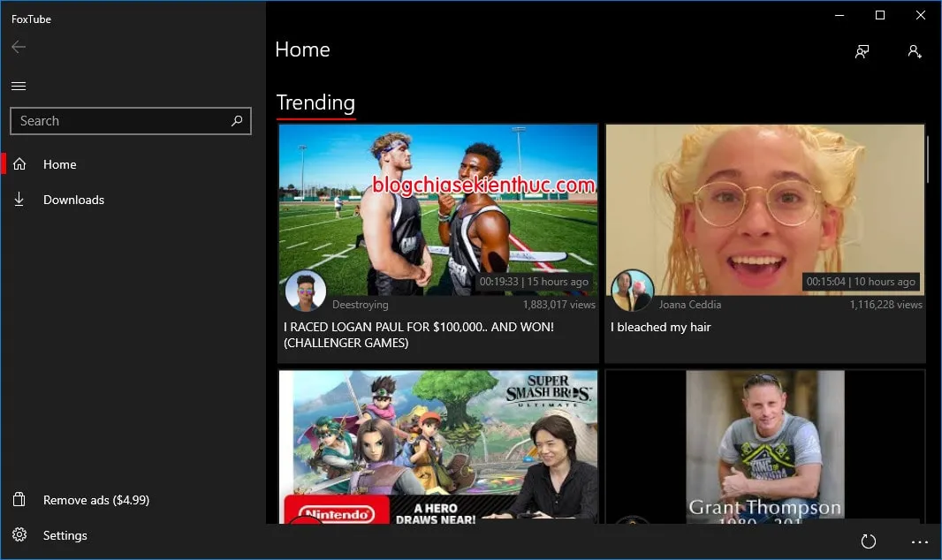Maximize the FoxTube window

880,15
